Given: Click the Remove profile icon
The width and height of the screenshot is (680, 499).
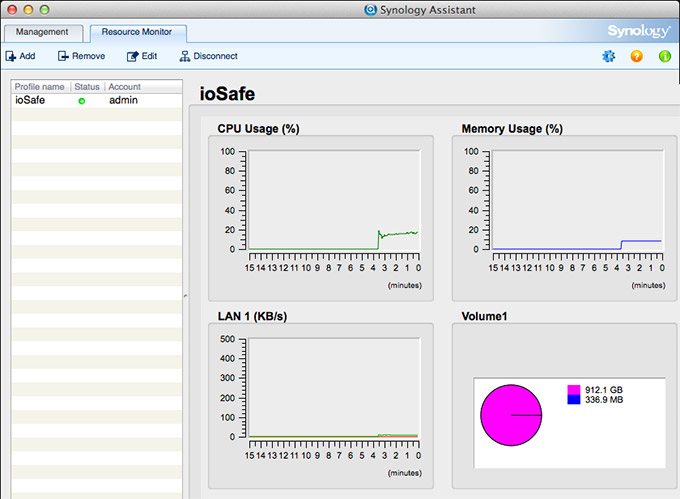Looking at the screenshot, I should (63, 56).
